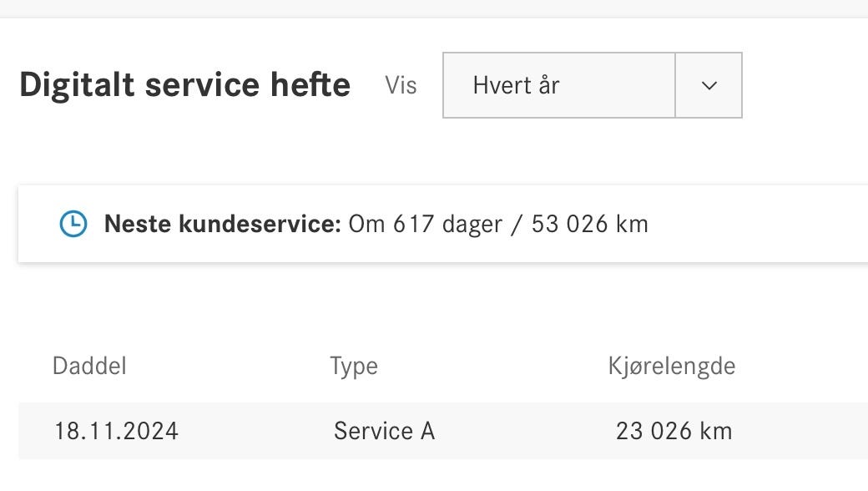Click the chevron arrow beside Hvert år

pos(709,86)
